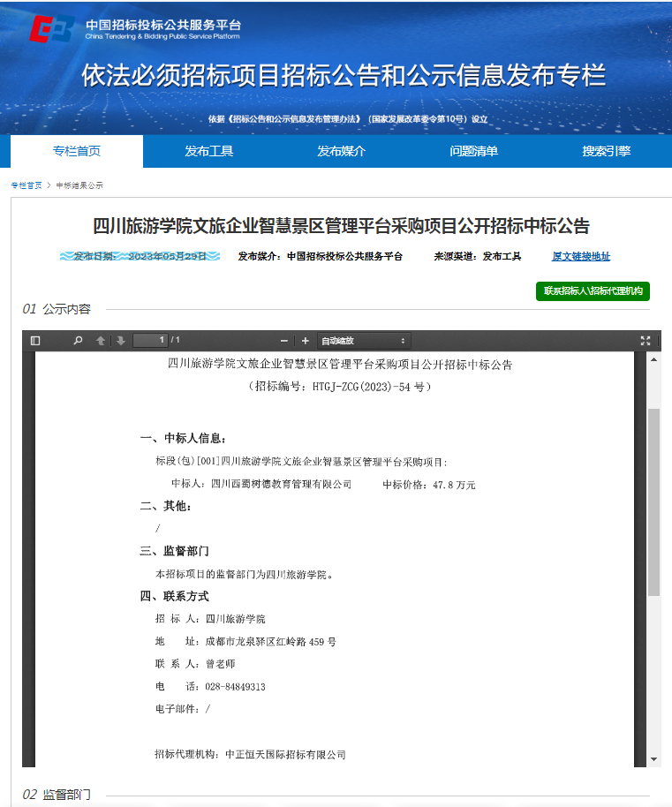Open the 自动缩放 zoom dropdown

point(364,341)
